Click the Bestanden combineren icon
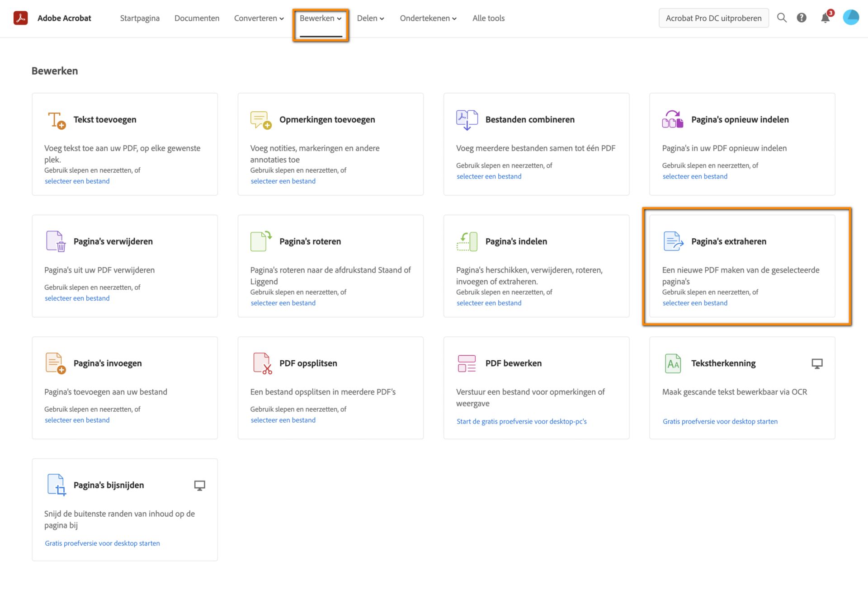This screenshot has height=608, width=868. (x=467, y=120)
